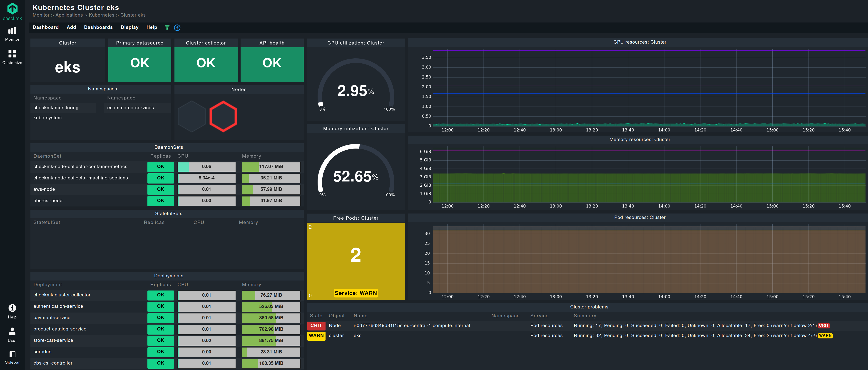868x370 pixels.
Task: Click the API health OK tile
Action: tap(272, 64)
